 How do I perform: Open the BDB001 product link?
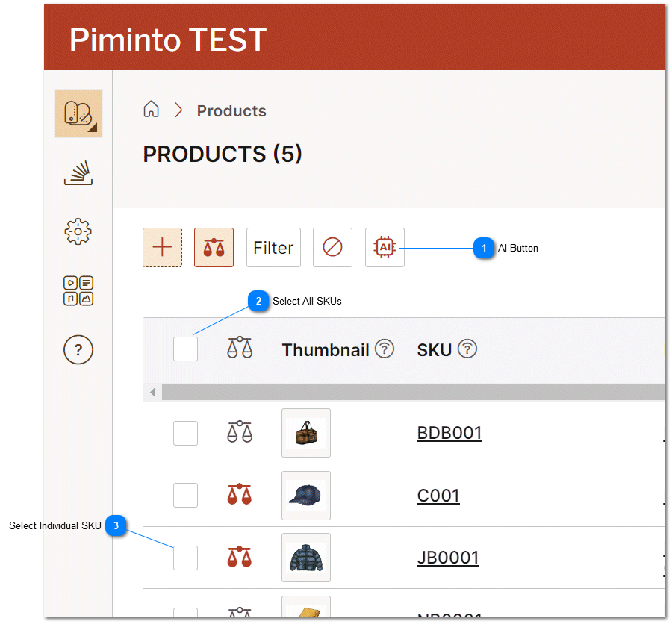[449, 433]
